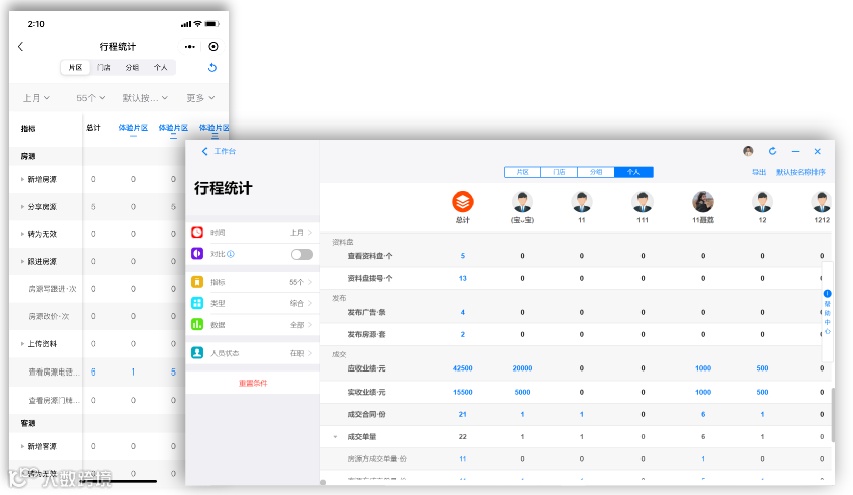
Task: Click the 工作台 back link
Action: click(x=225, y=151)
